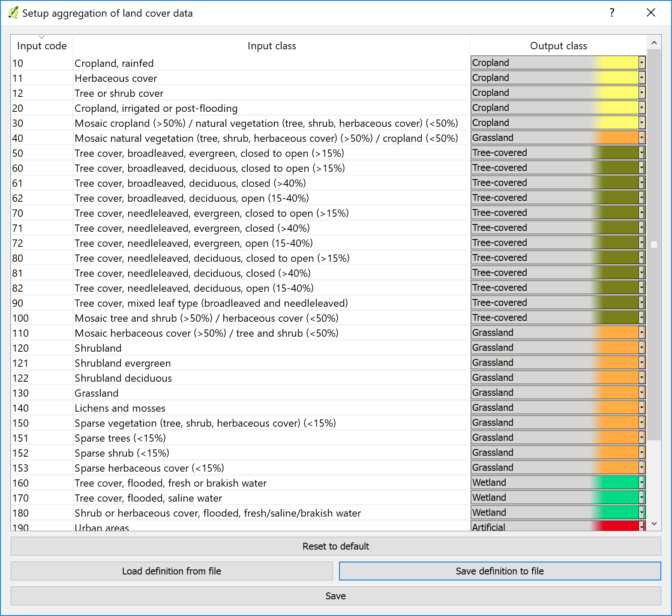
Task: Open output class dropdown for code 50 broadleaved evergreen
Action: pyautogui.click(x=558, y=153)
